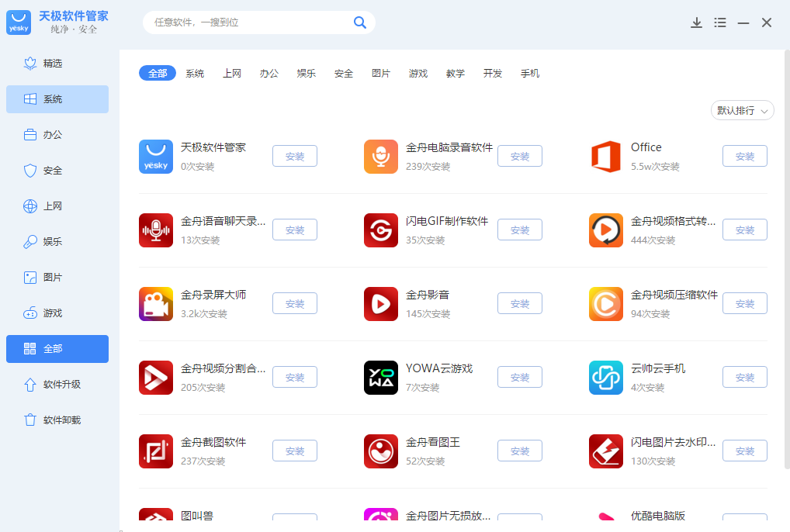Viewport: 790px width, 532px height.
Task: Click the 金舟视频压缩软件 icon
Action: tap(605, 304)
